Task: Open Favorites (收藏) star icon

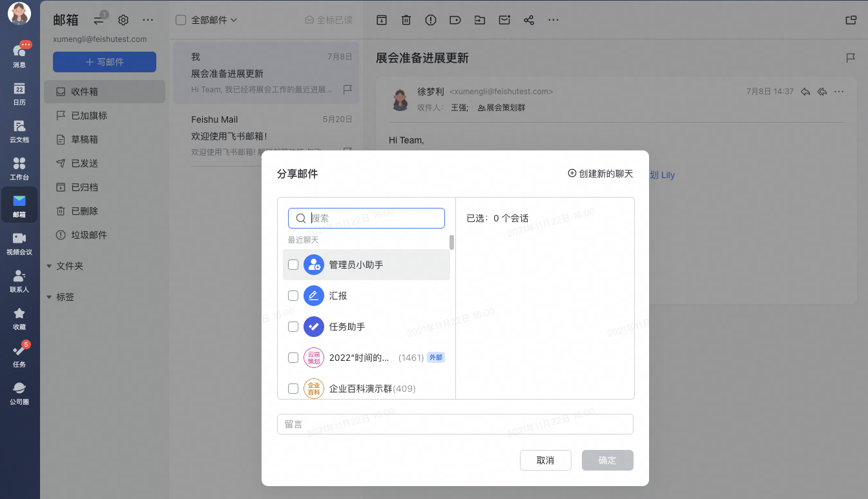Action: 19,318
